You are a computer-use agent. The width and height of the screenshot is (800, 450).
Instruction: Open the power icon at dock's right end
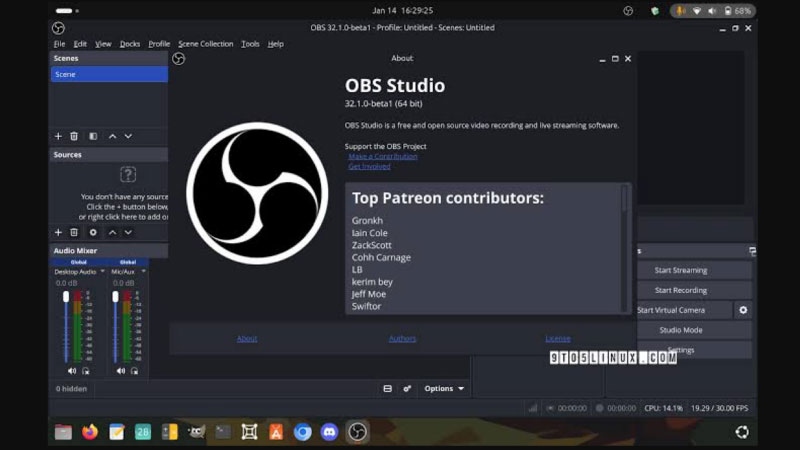pyautogui.click(x=742, y=432)
